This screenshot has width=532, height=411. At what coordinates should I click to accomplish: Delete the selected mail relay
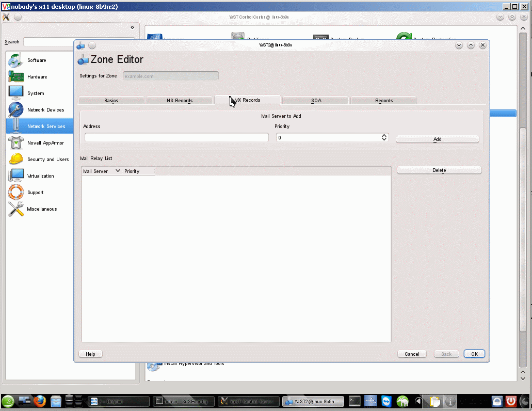tap(439, 170)
